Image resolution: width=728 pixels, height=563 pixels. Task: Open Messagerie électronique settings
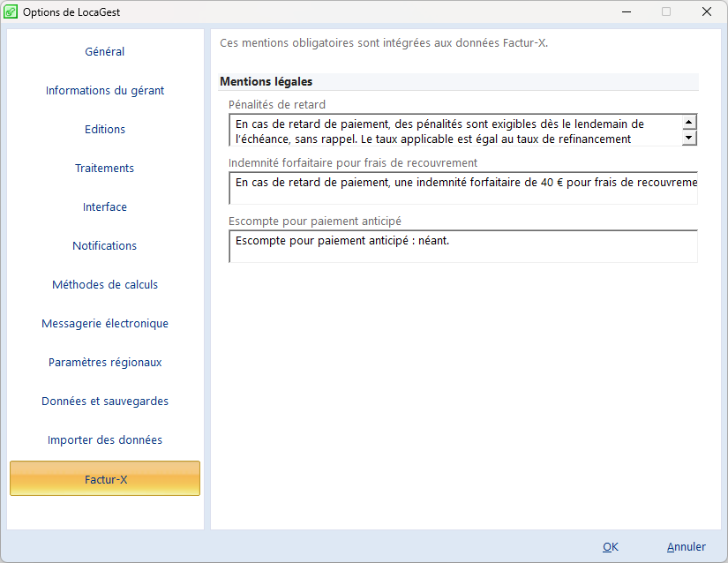(x=104, y=324)
